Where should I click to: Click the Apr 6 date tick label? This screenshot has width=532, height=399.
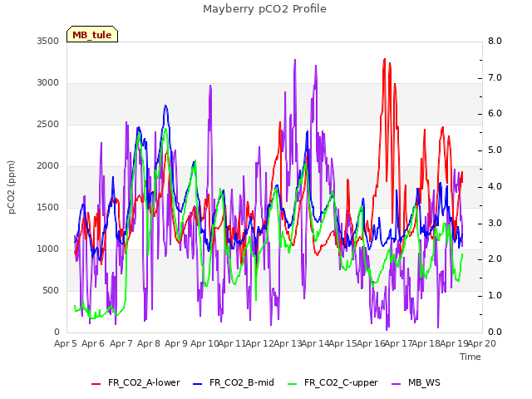93,343
